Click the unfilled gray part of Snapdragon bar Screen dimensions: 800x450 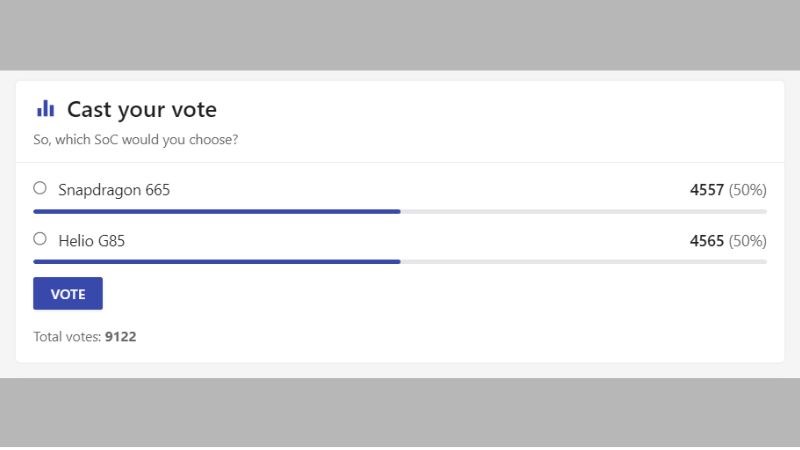click(583, 212)
